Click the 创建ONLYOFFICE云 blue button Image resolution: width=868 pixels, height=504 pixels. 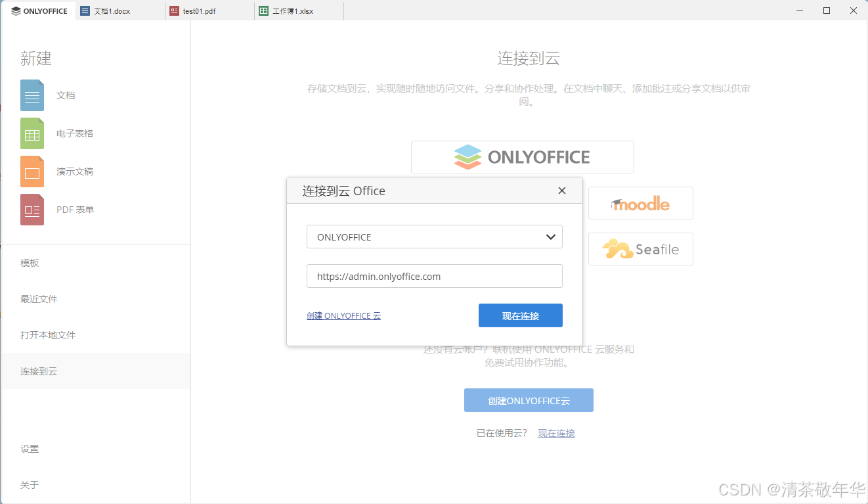529,400
